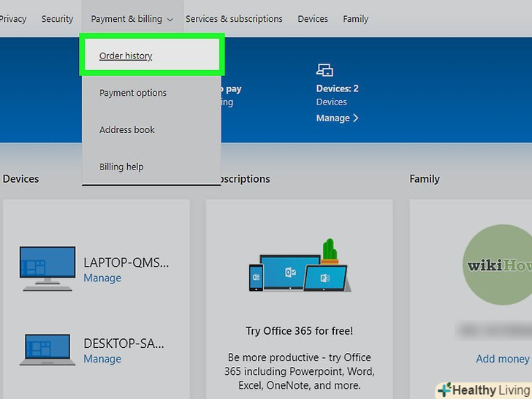Go to Services & subscriptions tab
The image size is (532, 399).
234,19
